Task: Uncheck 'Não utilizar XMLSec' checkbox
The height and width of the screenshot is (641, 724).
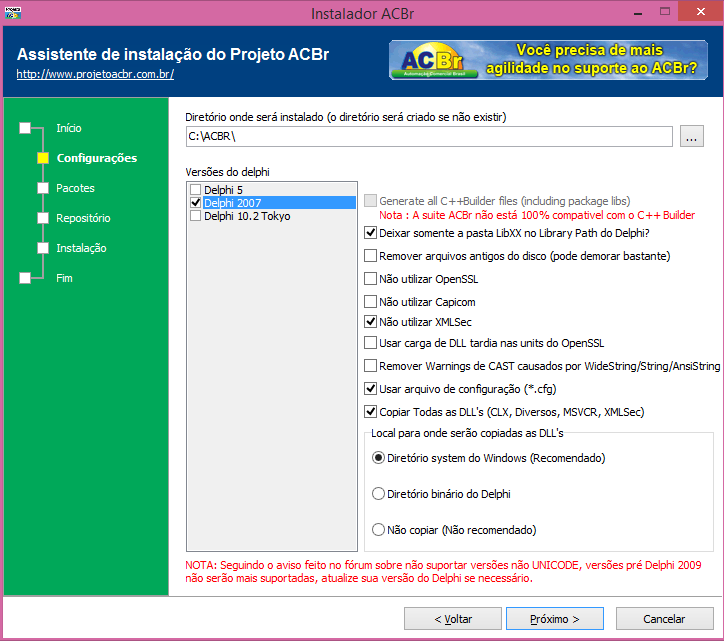Action: 370,321
